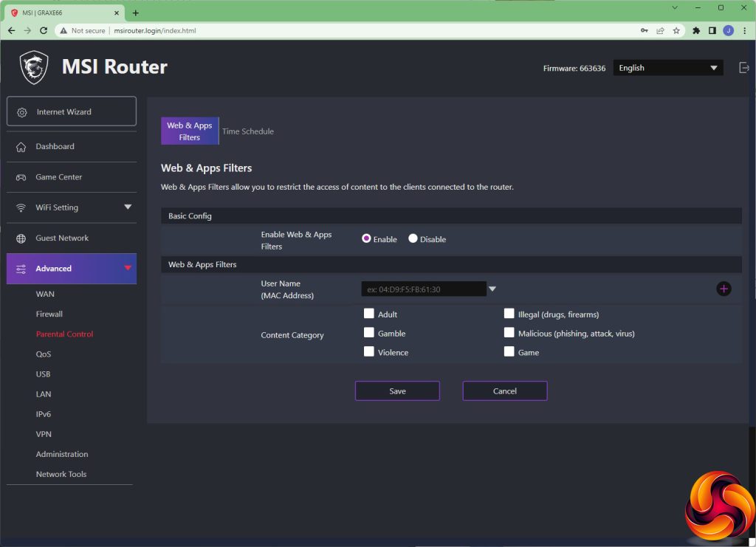
Task: Click the Save button
Action: 397,391
